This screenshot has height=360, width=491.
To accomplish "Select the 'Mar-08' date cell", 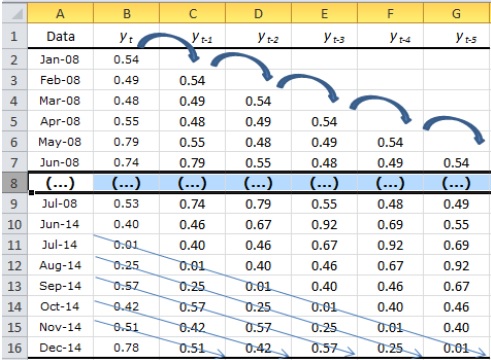I will (x=60, y=101).
